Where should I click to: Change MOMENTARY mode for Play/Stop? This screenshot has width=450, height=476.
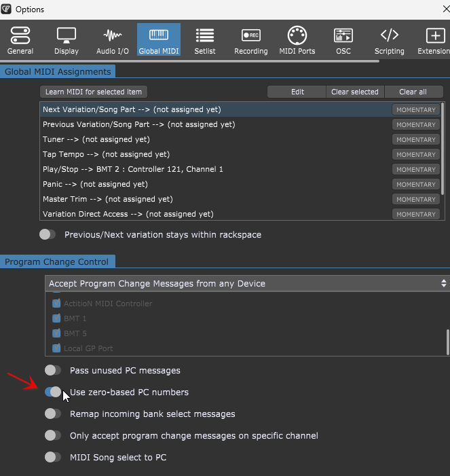point(415,169)
